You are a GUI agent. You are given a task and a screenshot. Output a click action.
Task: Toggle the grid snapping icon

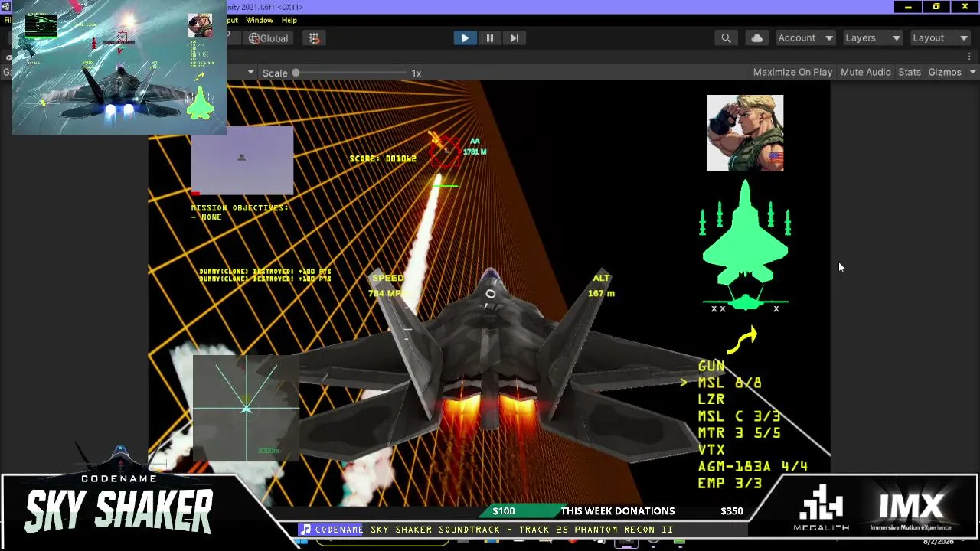(314, 38)
